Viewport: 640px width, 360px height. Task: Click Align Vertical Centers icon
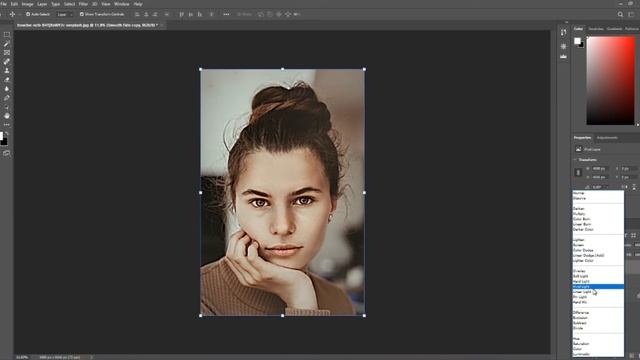click(191, 14)
